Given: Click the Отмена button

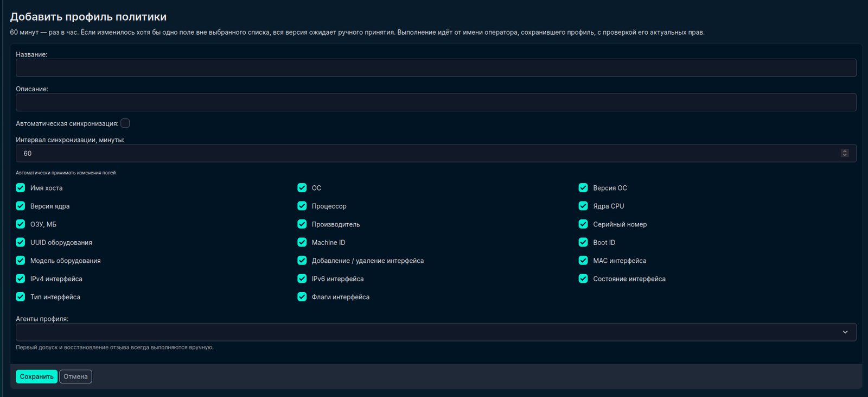Looking at the screenshot, I should tap(75, 376).
